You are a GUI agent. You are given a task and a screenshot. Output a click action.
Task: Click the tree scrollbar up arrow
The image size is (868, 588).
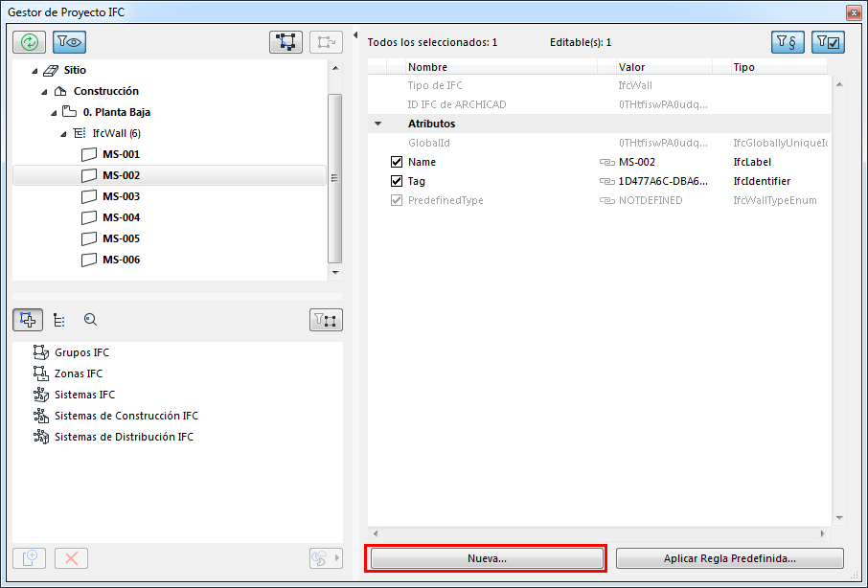pos(335,68)
